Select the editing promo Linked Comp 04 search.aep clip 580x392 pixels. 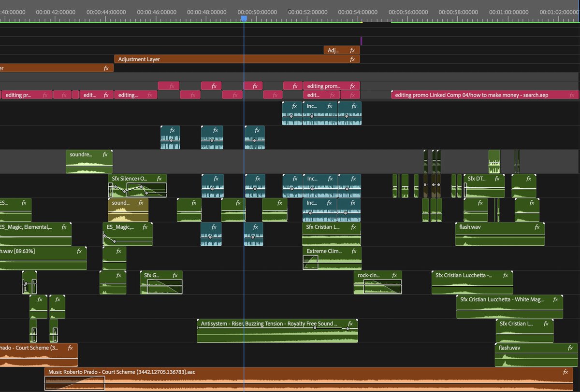485,95
